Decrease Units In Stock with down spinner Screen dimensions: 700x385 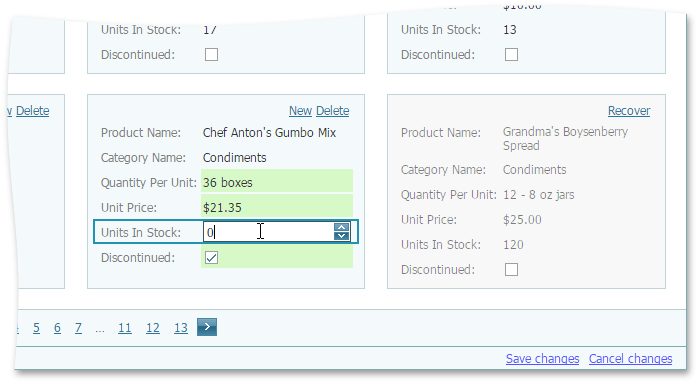[x=342, y=235]
